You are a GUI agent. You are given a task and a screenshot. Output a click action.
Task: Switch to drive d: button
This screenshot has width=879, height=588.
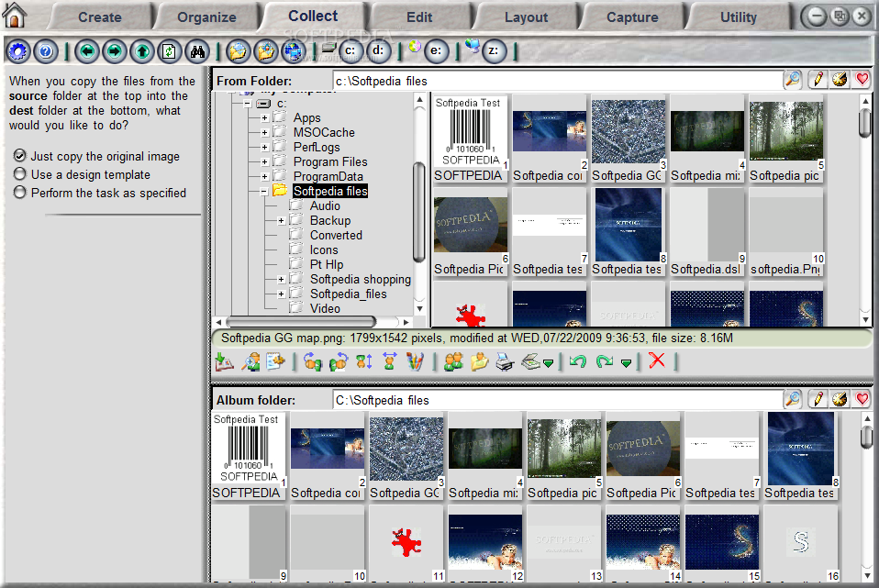(x=379, y=51)
